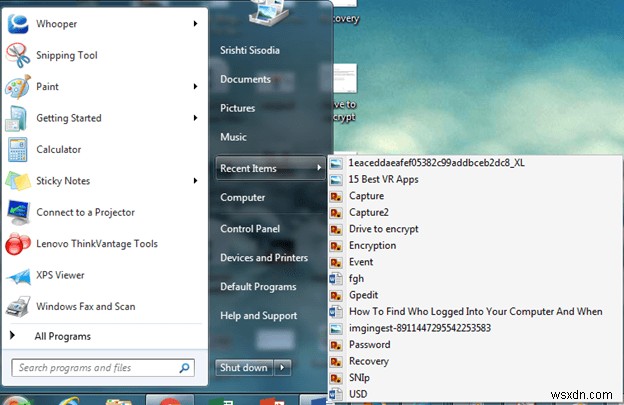This screenshot has height=405, width=624.
Task: Open Srishti Sisodia user folder
Action: point(250,50)
